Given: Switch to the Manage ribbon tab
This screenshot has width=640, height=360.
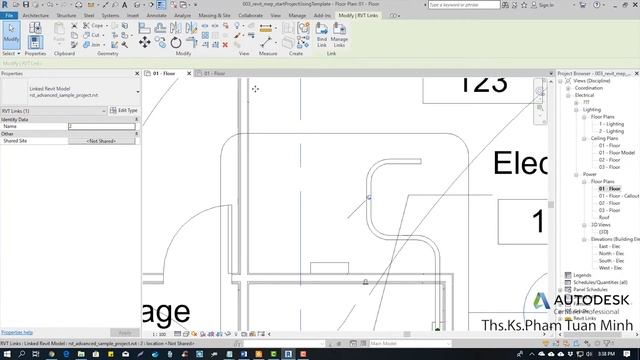Looking at the screenshot, I should point(297,16).
